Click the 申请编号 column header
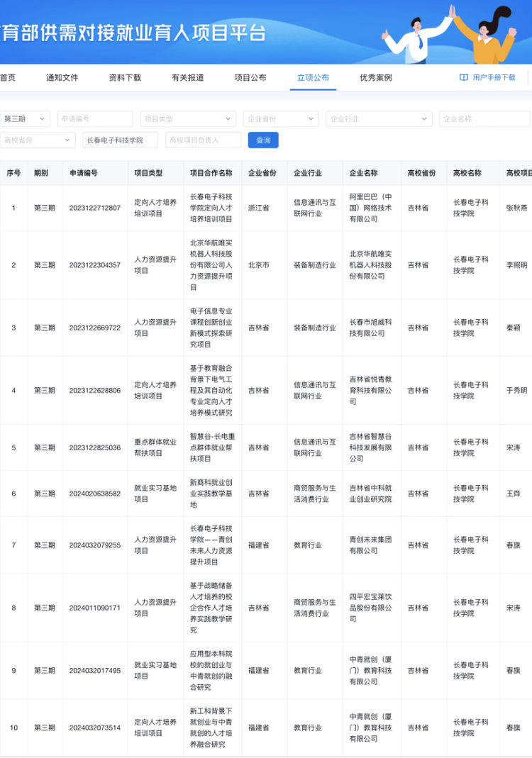The width and height of the screenshot is (532, 758). pos(84,173)
